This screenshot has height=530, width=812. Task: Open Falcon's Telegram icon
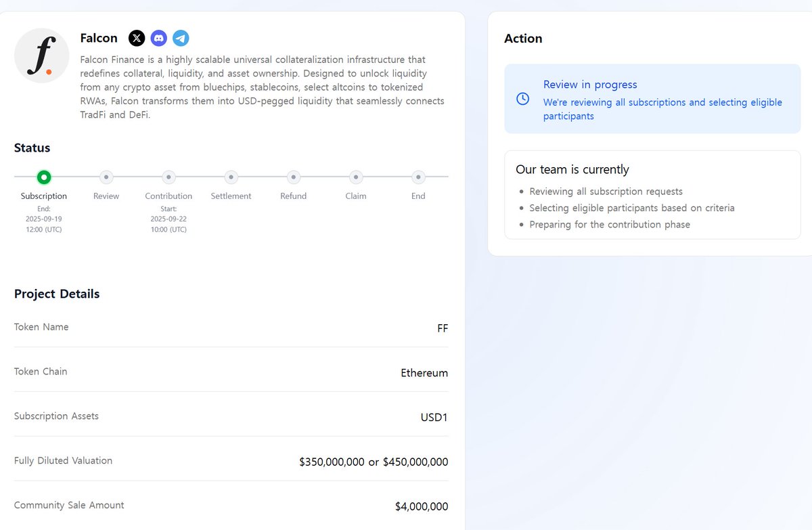pyautogui.click(x=181, y=38)
